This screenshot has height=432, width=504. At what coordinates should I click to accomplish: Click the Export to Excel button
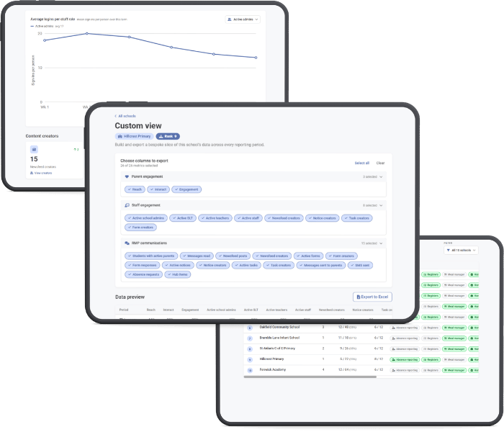pyautogui.click(x=372, y=297)
